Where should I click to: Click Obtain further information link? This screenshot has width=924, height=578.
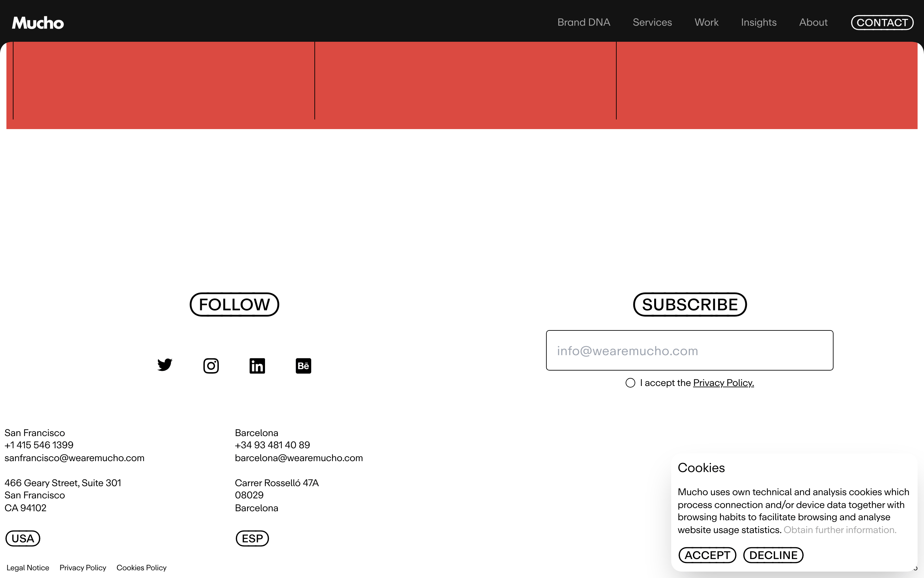(840, 530)
